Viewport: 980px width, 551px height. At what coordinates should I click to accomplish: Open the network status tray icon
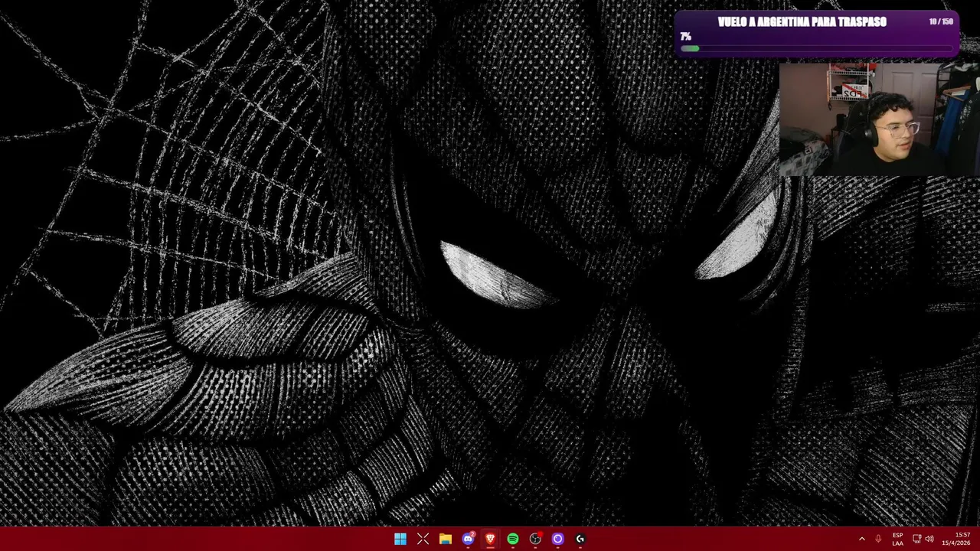916,539
